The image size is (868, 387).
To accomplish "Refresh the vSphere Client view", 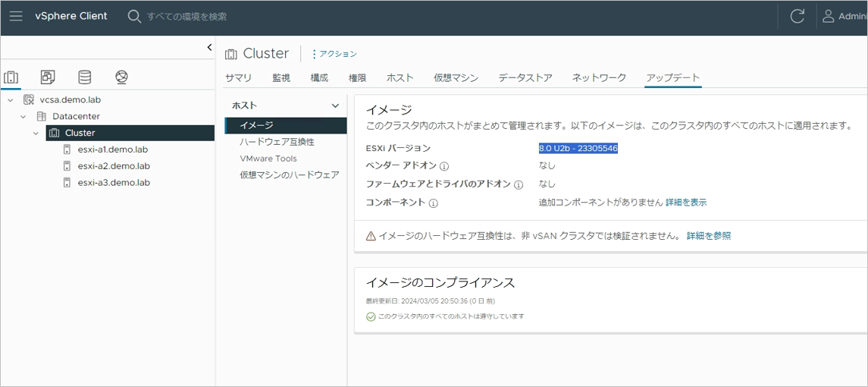I will coord(797,16).
